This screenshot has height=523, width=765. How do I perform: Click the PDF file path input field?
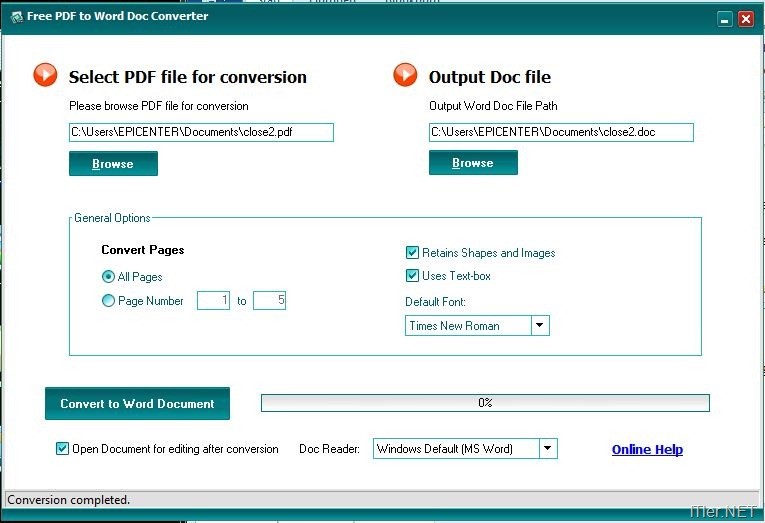coord(201,132)
